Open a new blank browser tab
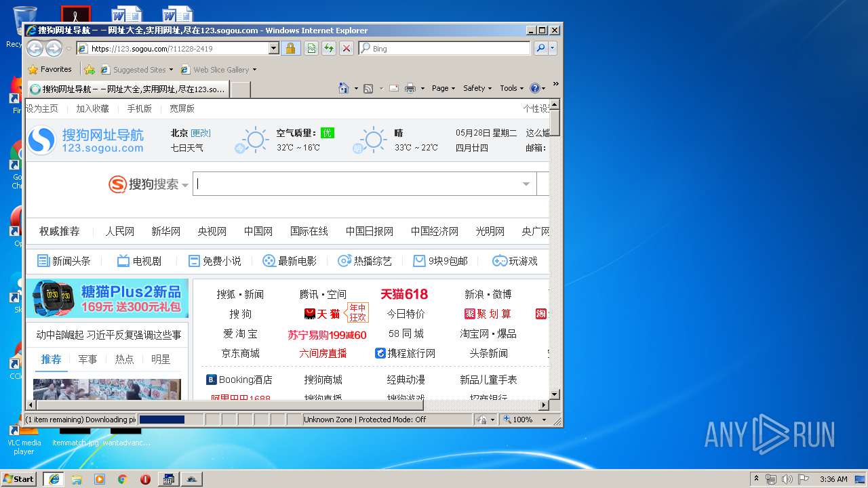Screen dimensions: 868x488 [x=241, y=89]
